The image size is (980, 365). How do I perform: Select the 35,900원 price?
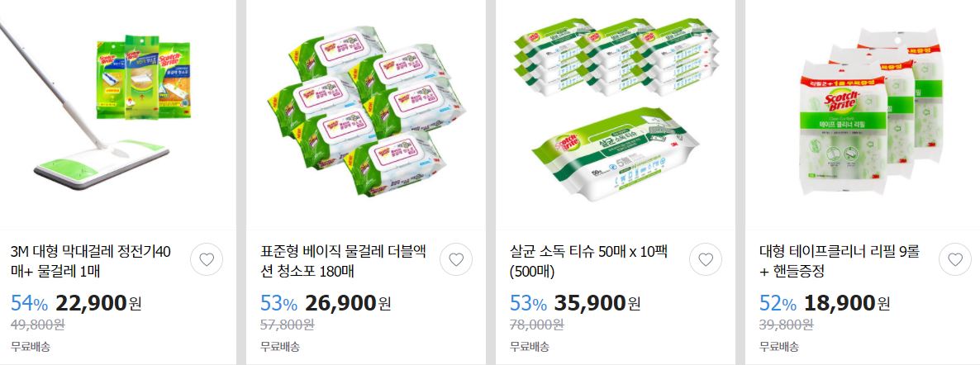click(x=597, y=304)
